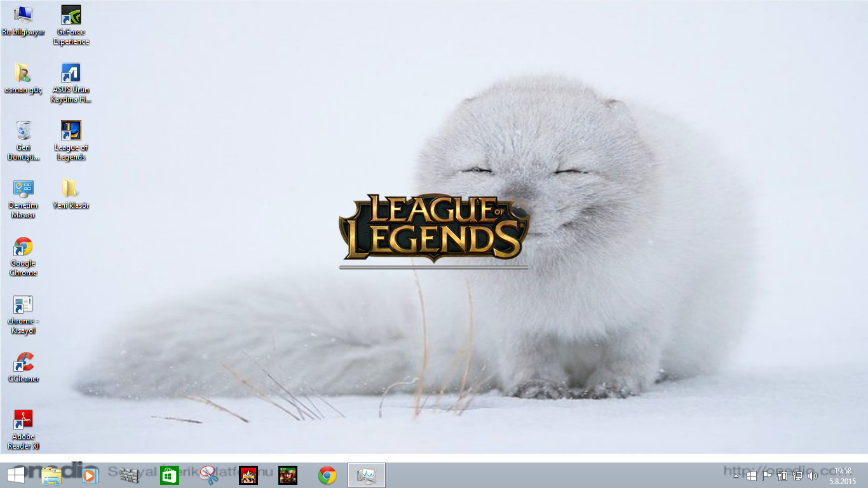This screenshot has width=868, height=488.
Task: Open the Adobe Reader XI desktop icon
Action: click(24, 421)
